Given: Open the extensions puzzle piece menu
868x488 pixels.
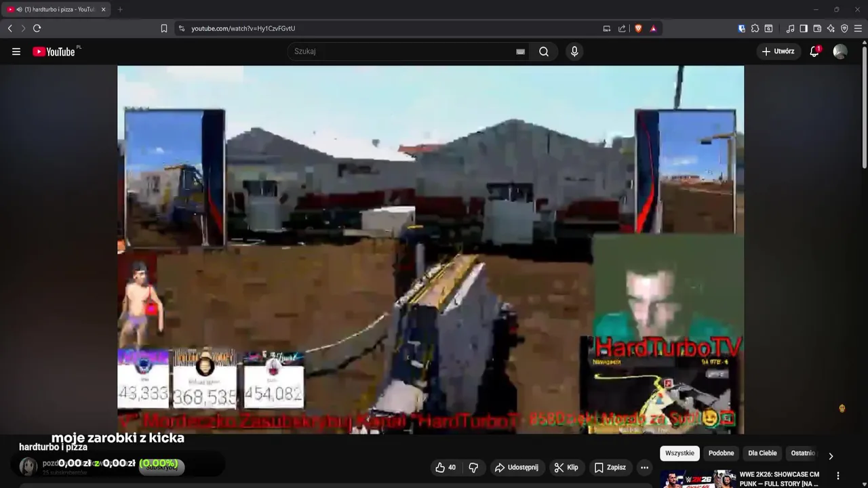Looking at the screenshot, I should click(755, 28).
